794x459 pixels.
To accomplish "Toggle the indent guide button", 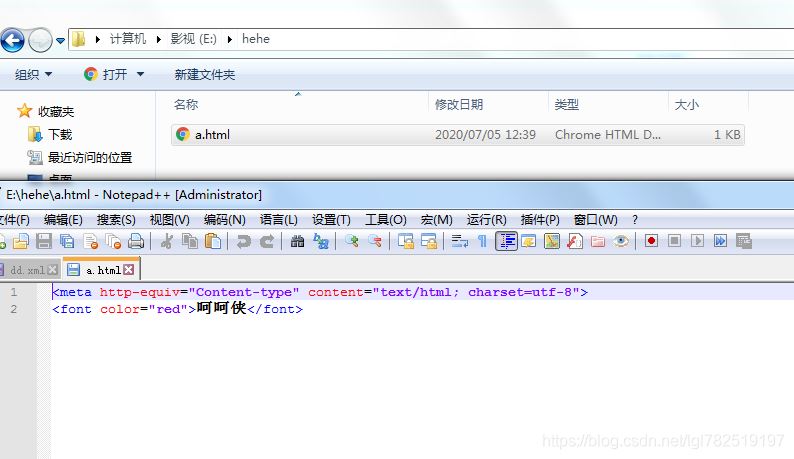I will pos(506,241).
